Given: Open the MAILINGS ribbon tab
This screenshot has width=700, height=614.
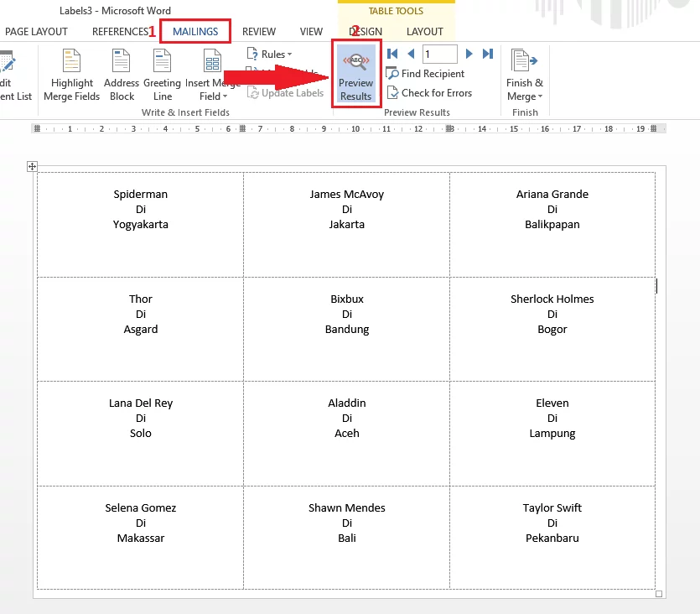Looking at the screenshot, I should 195,31.
